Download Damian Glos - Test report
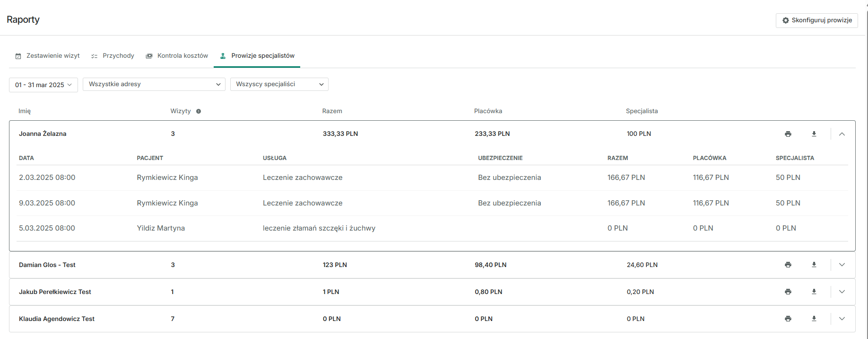This screenshot has height=339, width=868. coord(814,265)
